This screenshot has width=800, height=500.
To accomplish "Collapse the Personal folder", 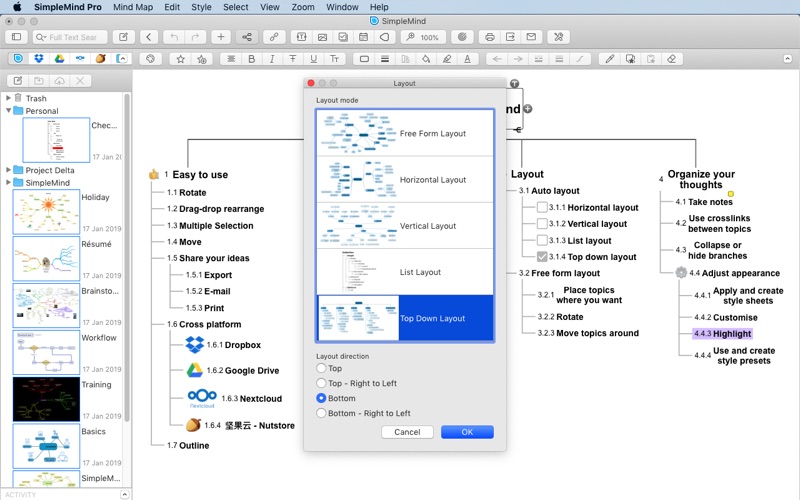I will coord(8,110).
